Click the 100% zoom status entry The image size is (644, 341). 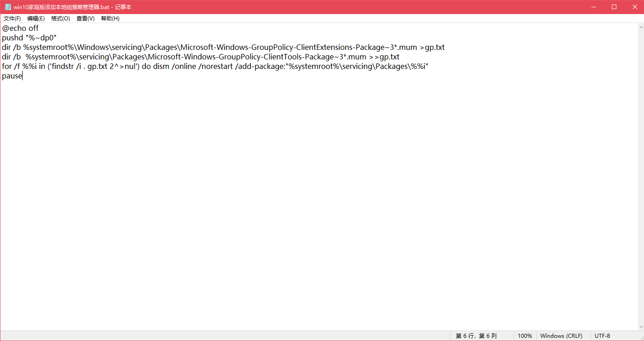(x=525, y=336)
